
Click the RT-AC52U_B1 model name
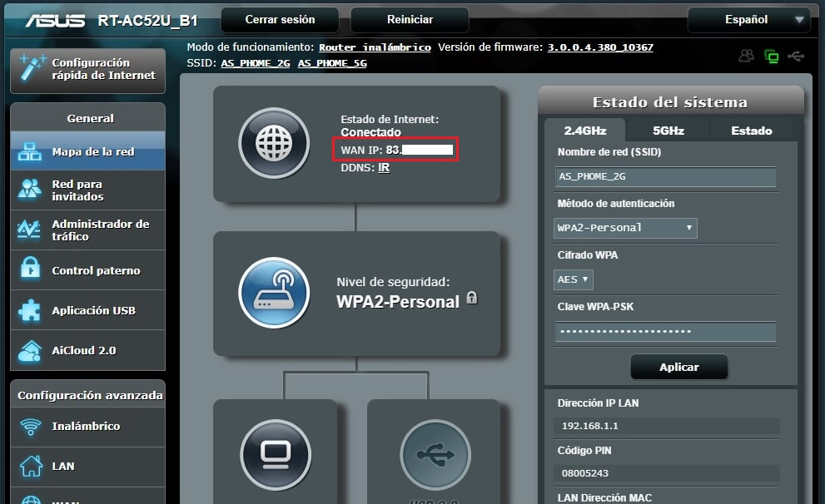148,21
